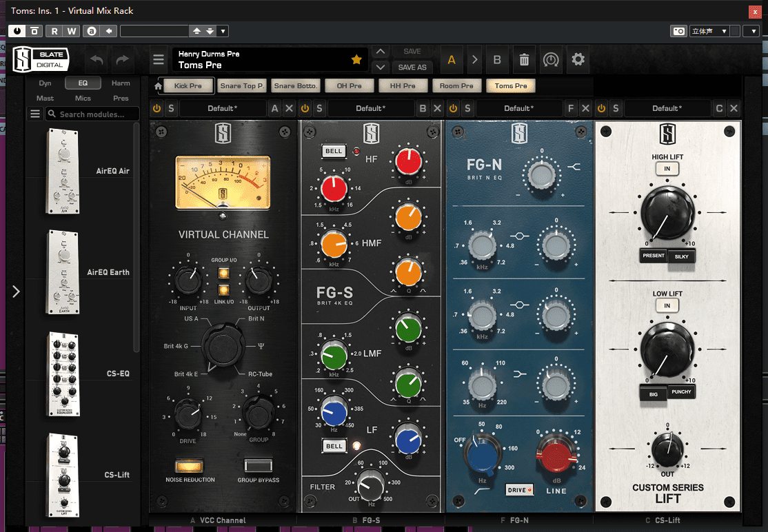Open the VCC module Default* preset menu

(223, 108)
